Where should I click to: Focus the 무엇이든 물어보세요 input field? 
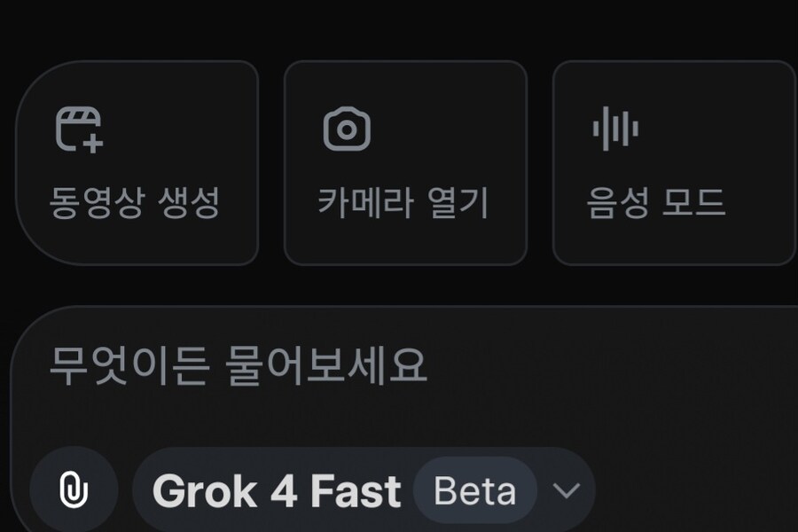(238, 364)
